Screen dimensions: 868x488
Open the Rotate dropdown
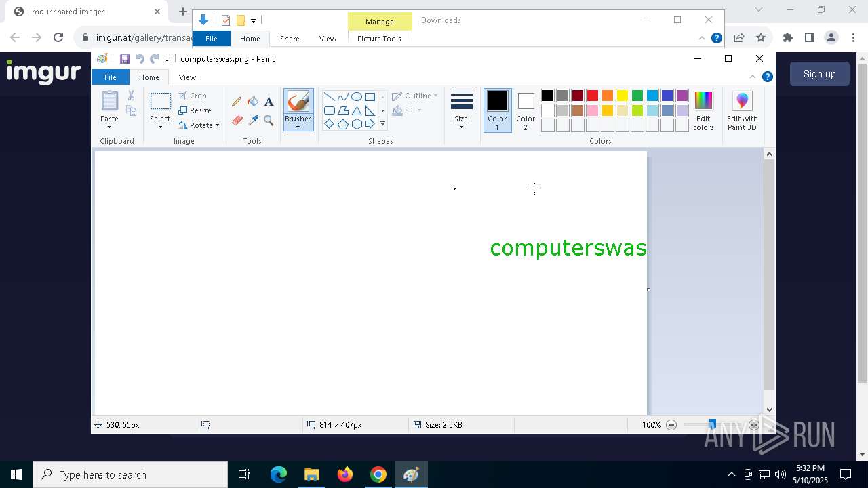199,125
